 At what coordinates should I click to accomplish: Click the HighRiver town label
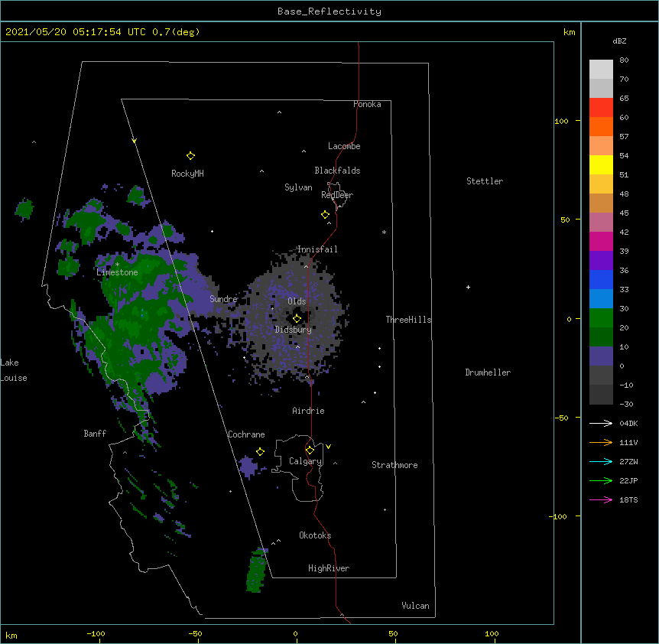click(329, 568)
